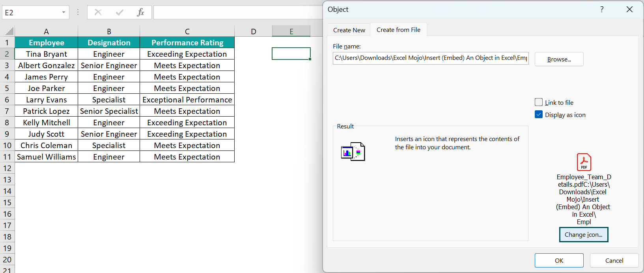Click the Change icon... button
Viewport: 644px width, 273px height.
(584, 235)
